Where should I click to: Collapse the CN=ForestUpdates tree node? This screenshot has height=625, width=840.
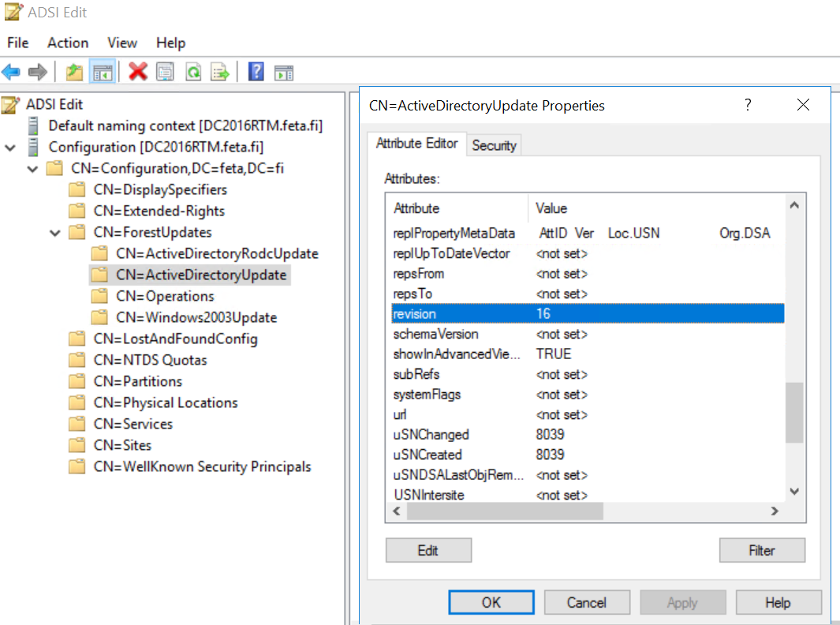pos(54,233)
